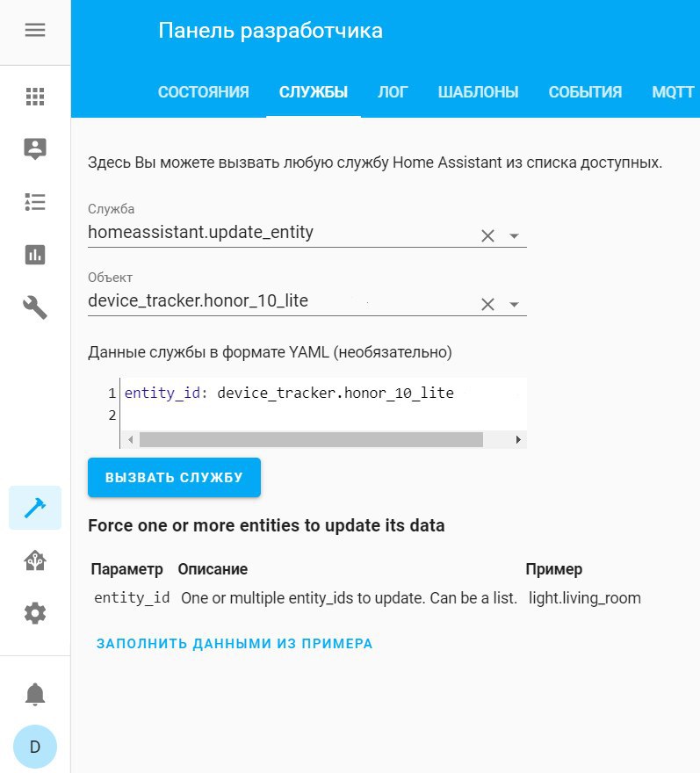Click the Параметр column header
Viewport: 700px width, 773px height.
click(x=126, y=569)
